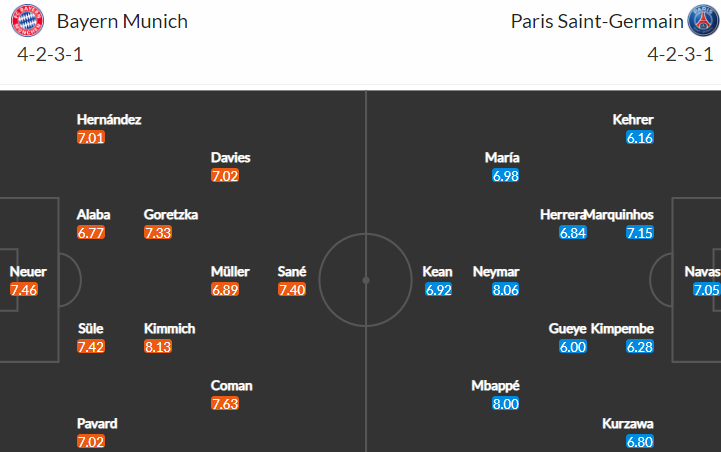Select Pavard's 7.02 rating badge

coord(91,442)
